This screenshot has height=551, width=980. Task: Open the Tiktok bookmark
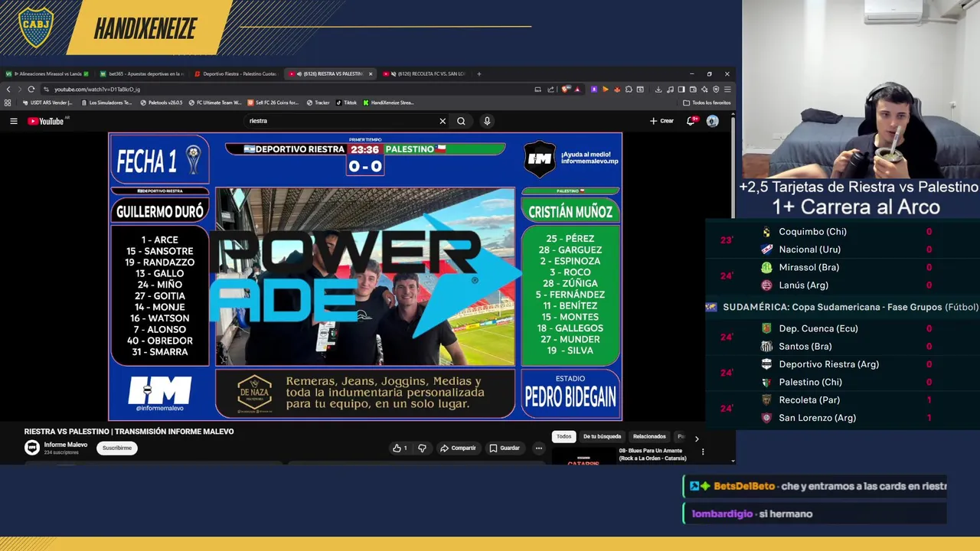[x=346, y=103]
